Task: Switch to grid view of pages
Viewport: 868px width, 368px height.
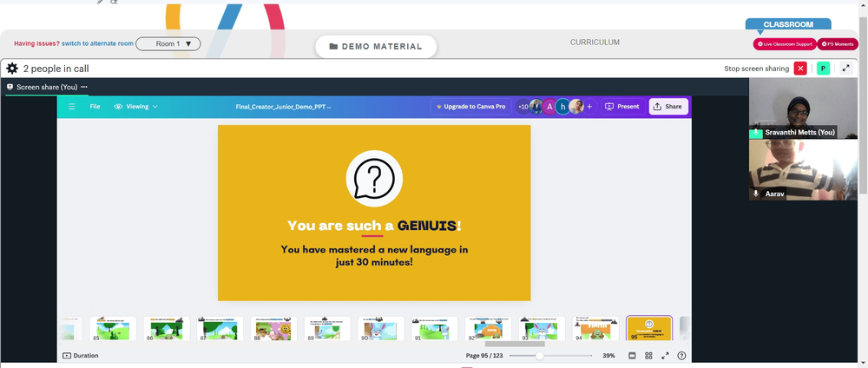Action: point(648,356)
